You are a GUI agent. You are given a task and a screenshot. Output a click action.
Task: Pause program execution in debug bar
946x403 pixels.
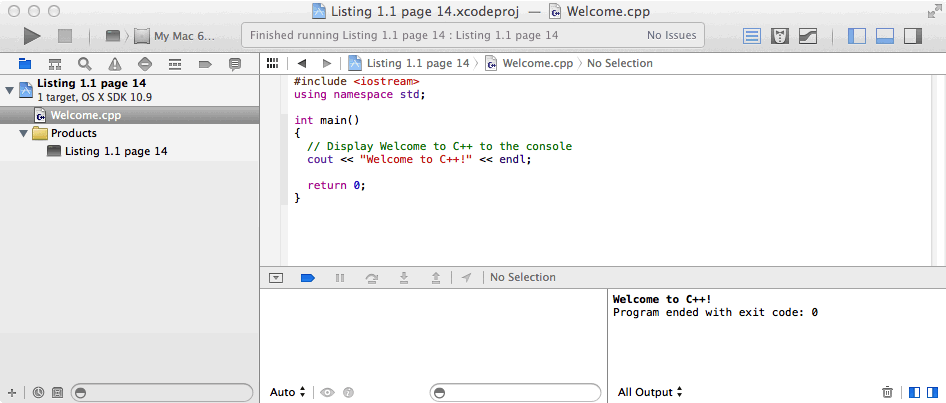[340, 278]
